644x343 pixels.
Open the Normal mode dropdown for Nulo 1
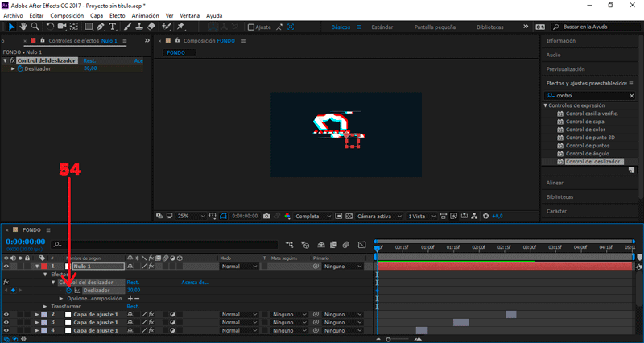239,267
